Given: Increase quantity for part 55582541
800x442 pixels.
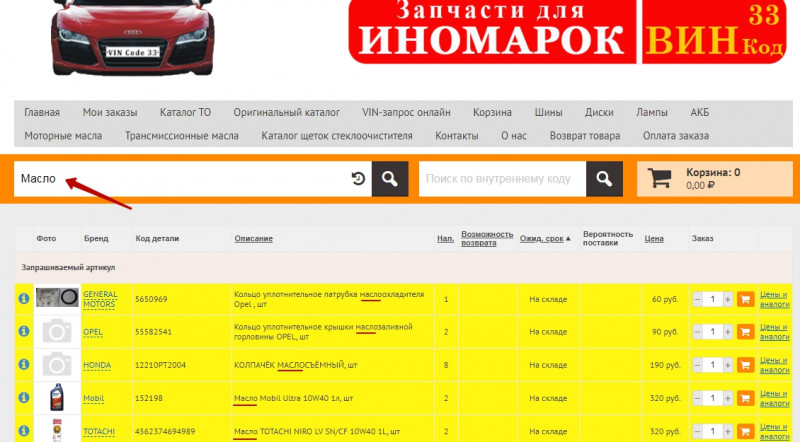Looking at the screenshot, I should (x=728, y=332).
